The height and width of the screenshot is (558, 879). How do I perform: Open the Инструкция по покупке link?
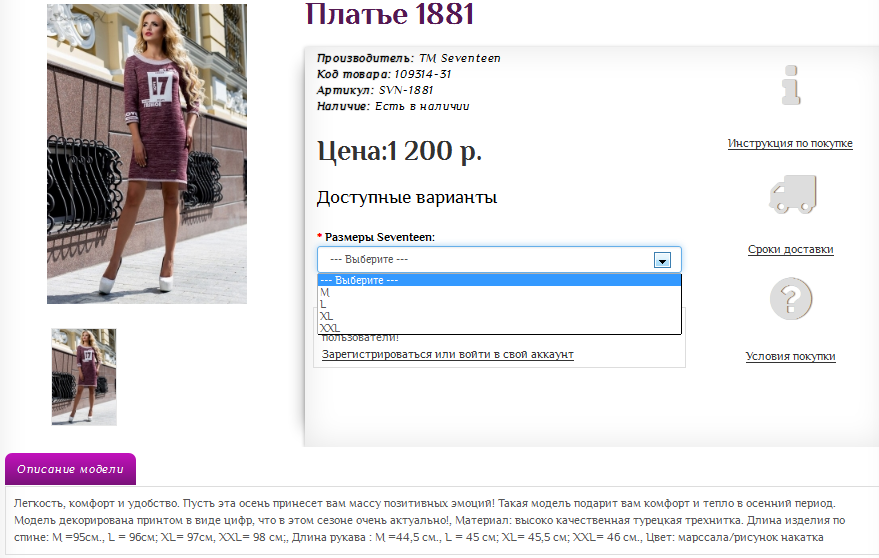pos(790,143)
